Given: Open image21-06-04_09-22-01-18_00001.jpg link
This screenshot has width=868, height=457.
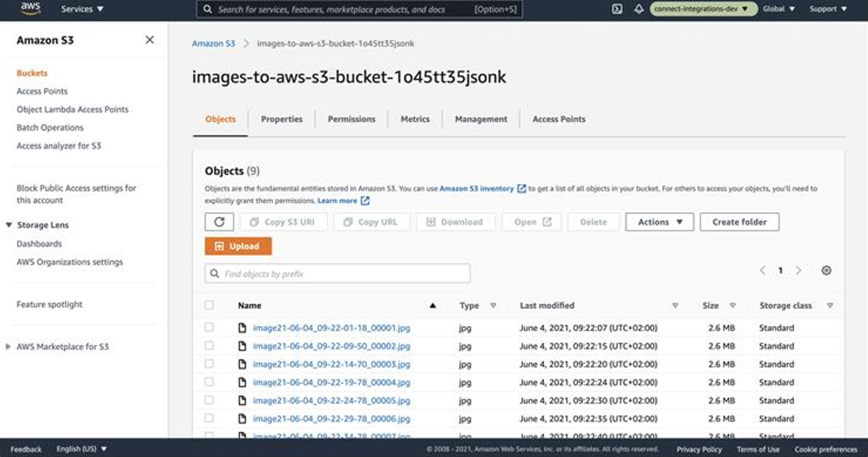Looking at the screenshot, I should point(331,328).
